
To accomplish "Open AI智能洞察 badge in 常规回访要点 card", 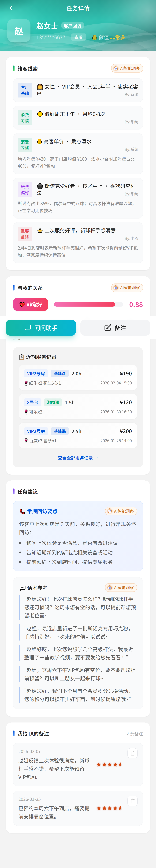I will tap(121, 511).
